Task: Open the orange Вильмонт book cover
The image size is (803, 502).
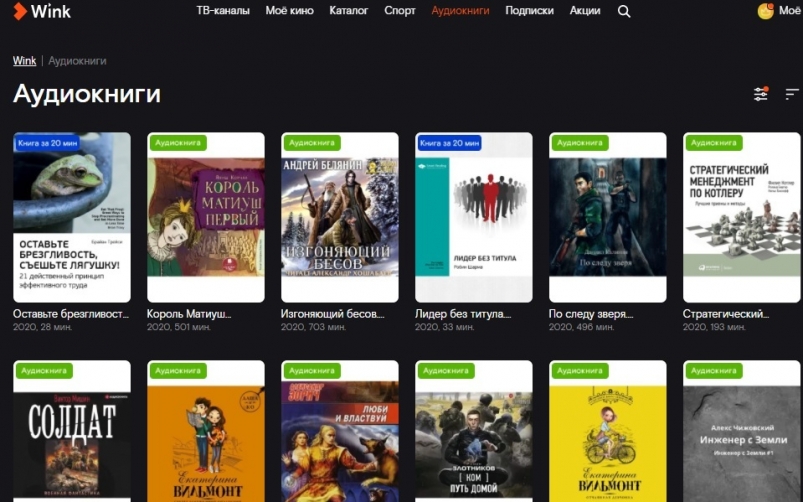Action: pos(206,431)
